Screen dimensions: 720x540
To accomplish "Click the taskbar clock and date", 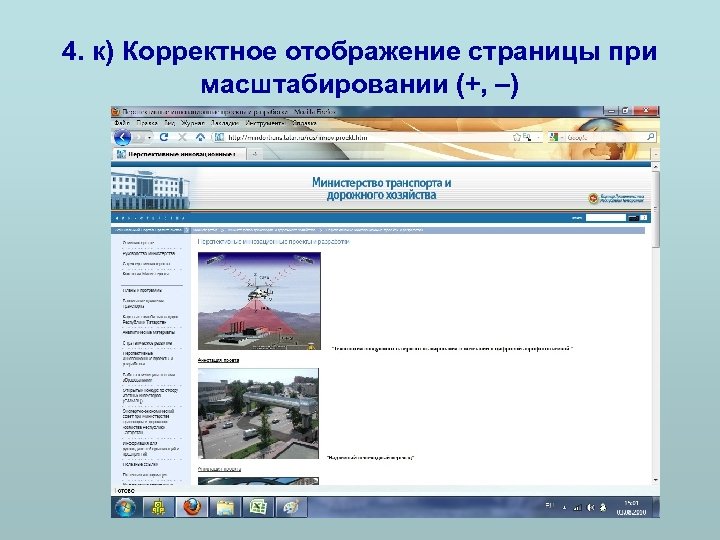I will click(631, 507).
